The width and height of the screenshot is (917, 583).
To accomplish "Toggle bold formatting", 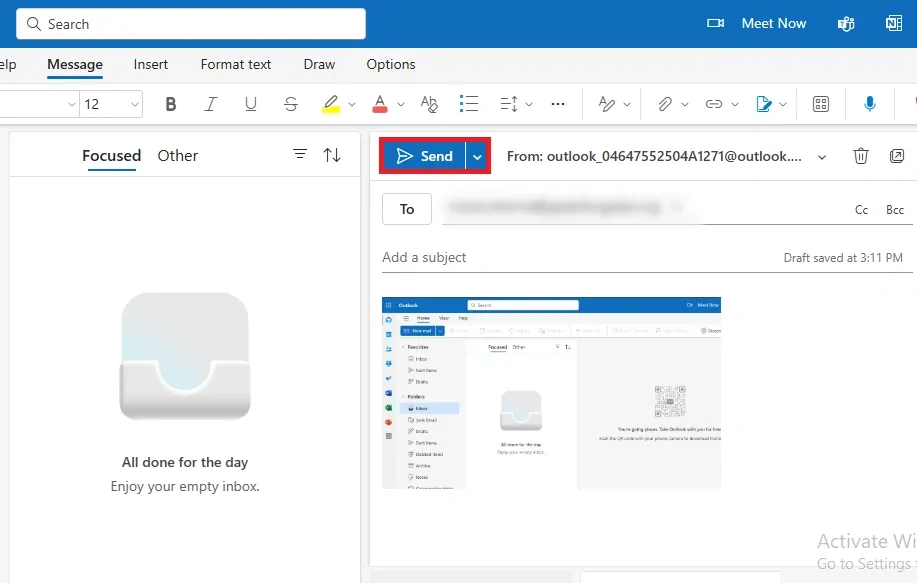I will [170, 103].
